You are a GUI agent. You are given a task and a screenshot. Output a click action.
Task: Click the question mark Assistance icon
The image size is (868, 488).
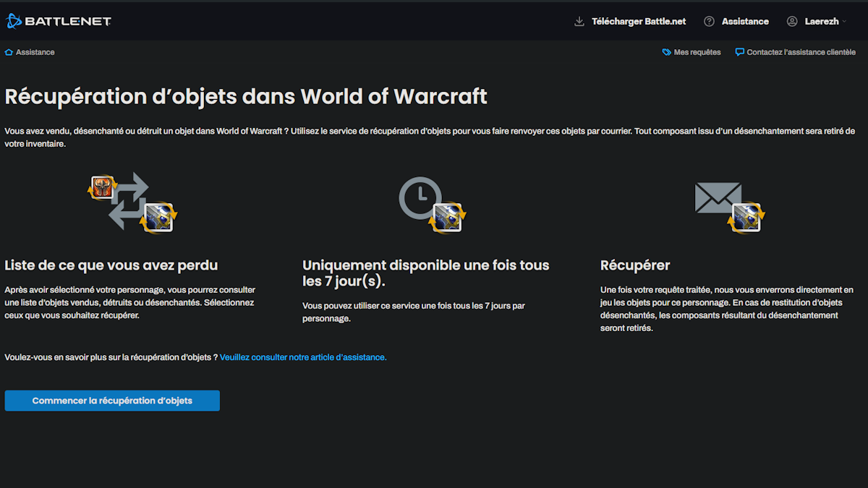(x=709, y=22)
